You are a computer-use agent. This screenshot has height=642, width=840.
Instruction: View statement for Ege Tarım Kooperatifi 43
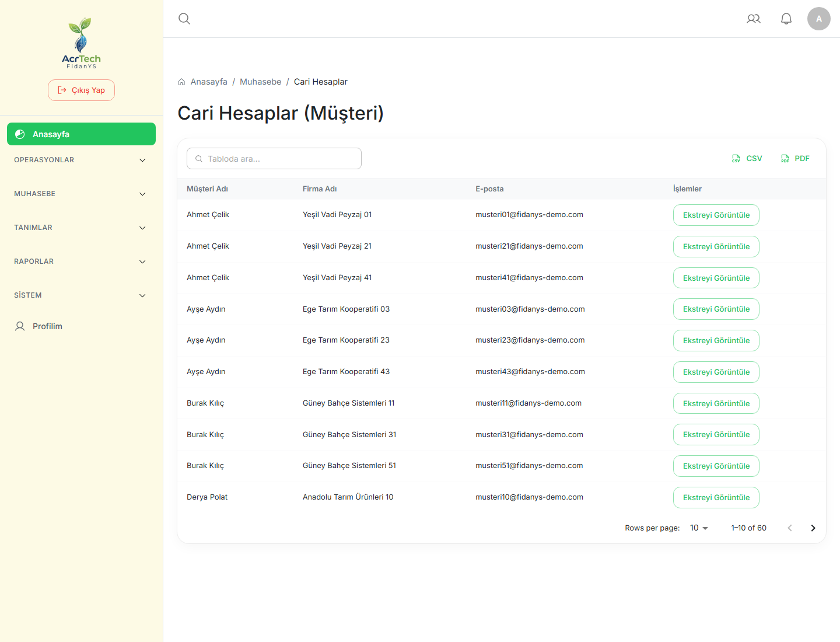point(716,372)
